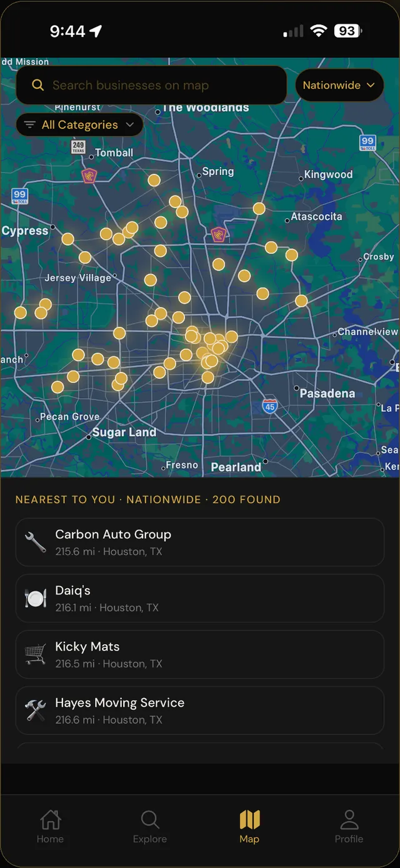Tap the shopping cart icon for Kicky Mats
The width and height of the screenshot is (400, 868).
[36, 654]
